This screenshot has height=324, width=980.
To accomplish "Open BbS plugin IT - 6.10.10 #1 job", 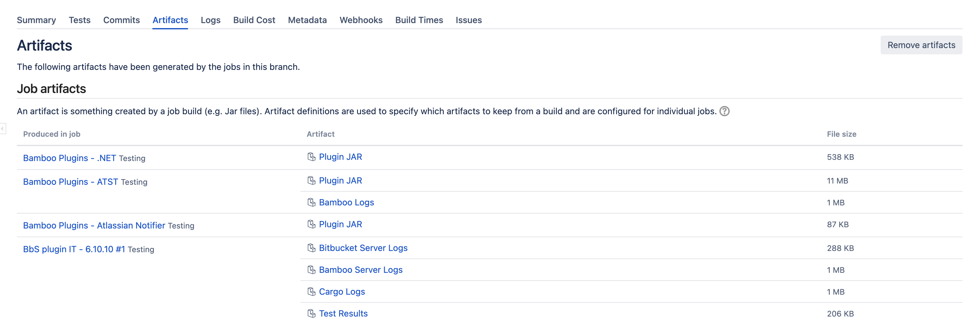I will coord(74,249).
